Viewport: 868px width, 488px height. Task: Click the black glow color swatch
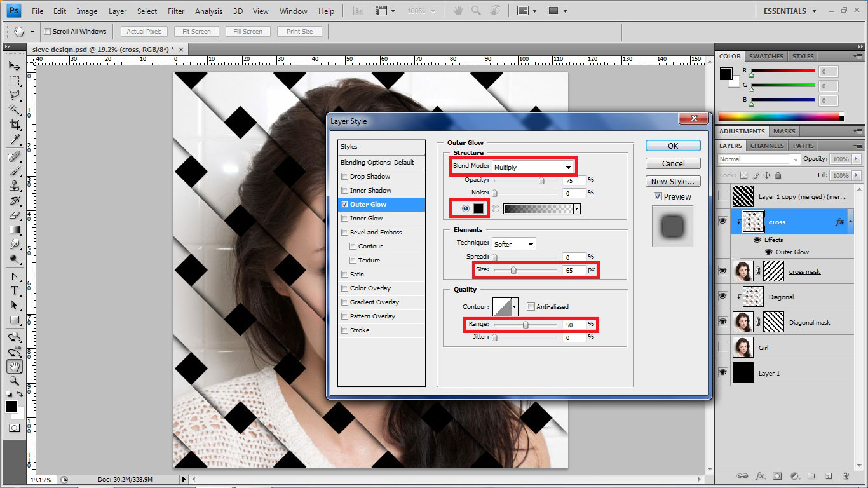[x=478, y=208]
